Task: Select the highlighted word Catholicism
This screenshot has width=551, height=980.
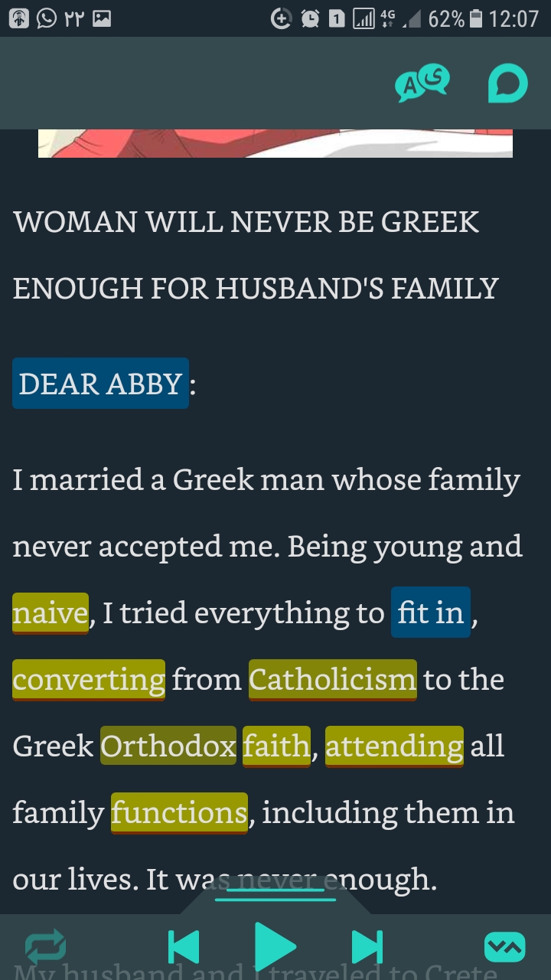Action: coord(333,679)
